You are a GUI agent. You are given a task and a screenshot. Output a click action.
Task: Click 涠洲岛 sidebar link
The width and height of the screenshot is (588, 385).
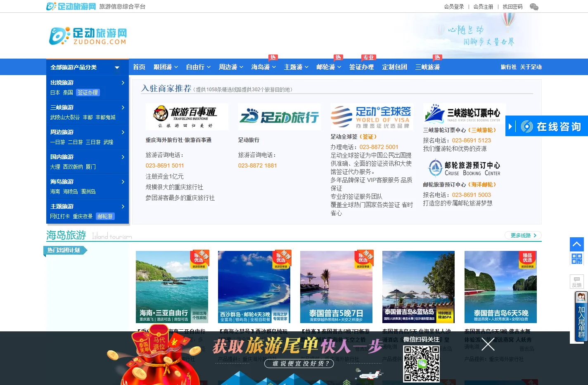tap(88, 191)
